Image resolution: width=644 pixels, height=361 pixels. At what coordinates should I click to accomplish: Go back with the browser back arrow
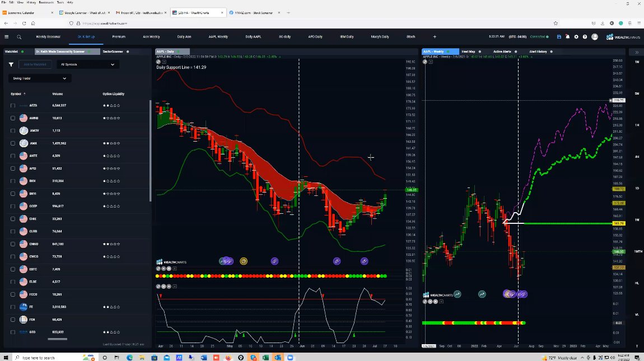pyautogui.click(x=6, y=24)
